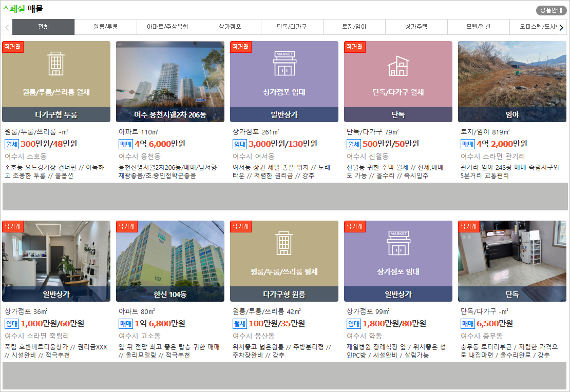Click the building icon on the 다가구형 투룸 card

[x=56, y=64]
